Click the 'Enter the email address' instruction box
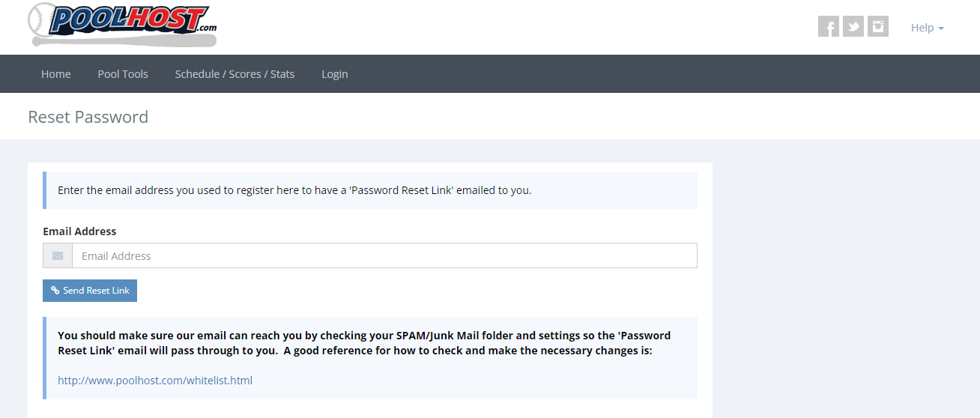The image size is (980, 418). (370, 190)
